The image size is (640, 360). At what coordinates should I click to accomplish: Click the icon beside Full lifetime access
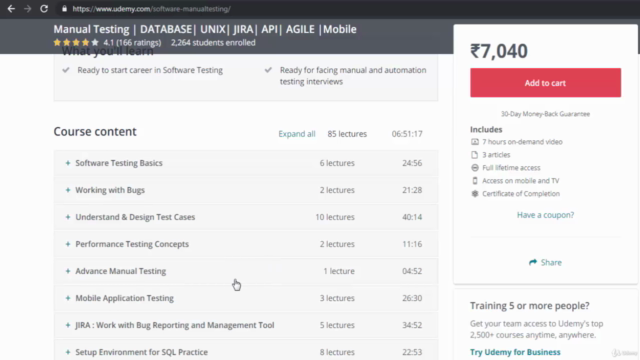point(475,168)
